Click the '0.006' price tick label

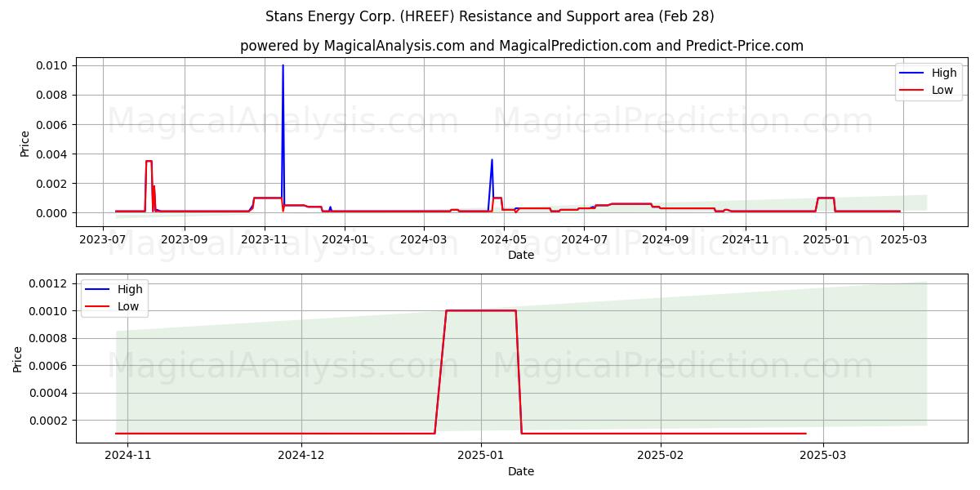click(53, 124)
